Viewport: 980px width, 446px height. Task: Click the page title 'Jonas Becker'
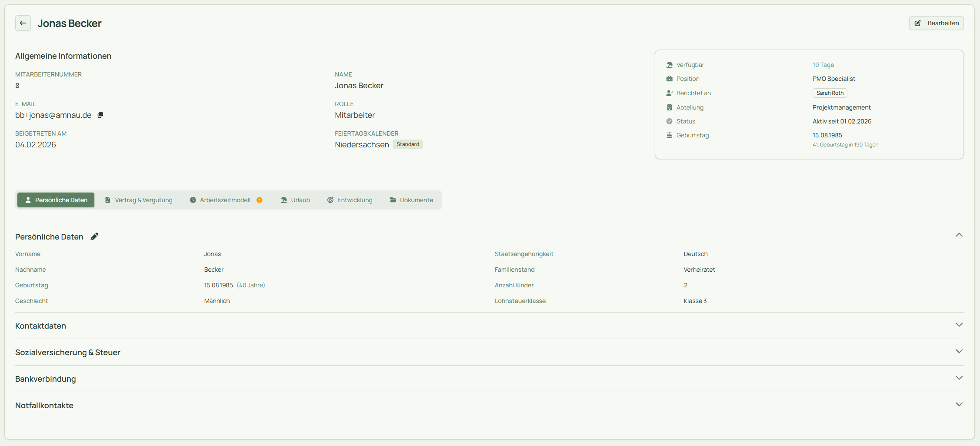(70, 23)
